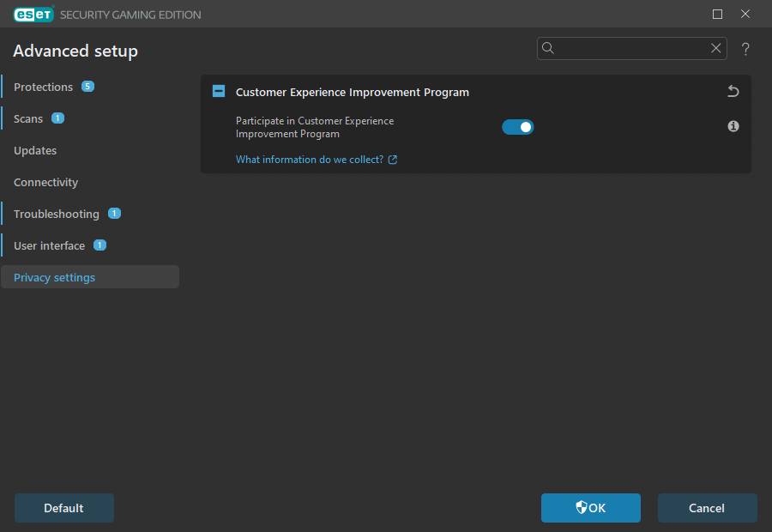Click the Default button

point(64,508)
